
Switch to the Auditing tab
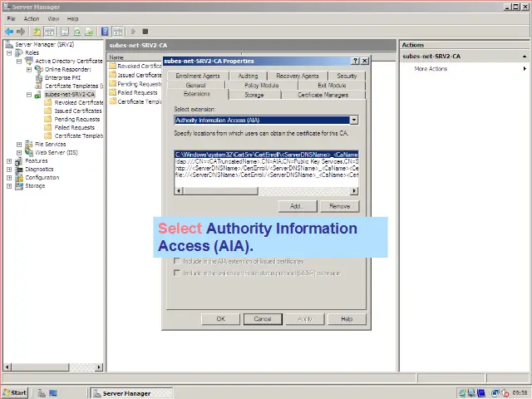point(248,76)
